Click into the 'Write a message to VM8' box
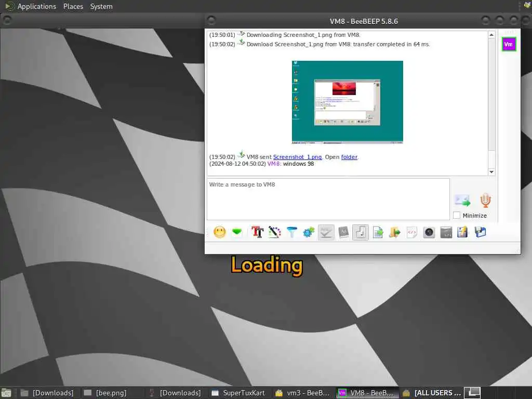The height and width of the screenshot is (399, 532). tap(328, 199)
